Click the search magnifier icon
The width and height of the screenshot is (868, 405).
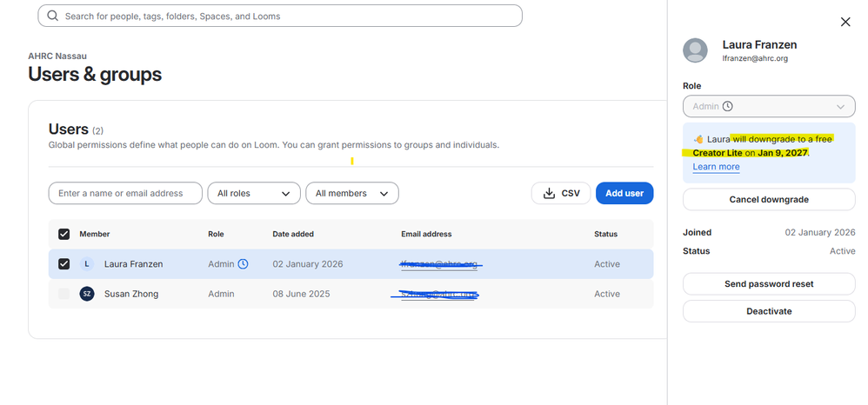(53, 16)
